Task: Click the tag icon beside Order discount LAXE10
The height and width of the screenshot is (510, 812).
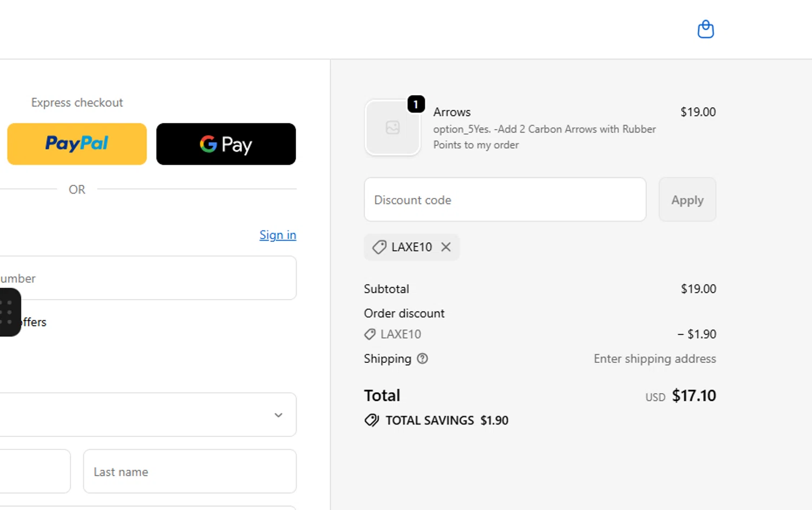Action: click(370, 334)
